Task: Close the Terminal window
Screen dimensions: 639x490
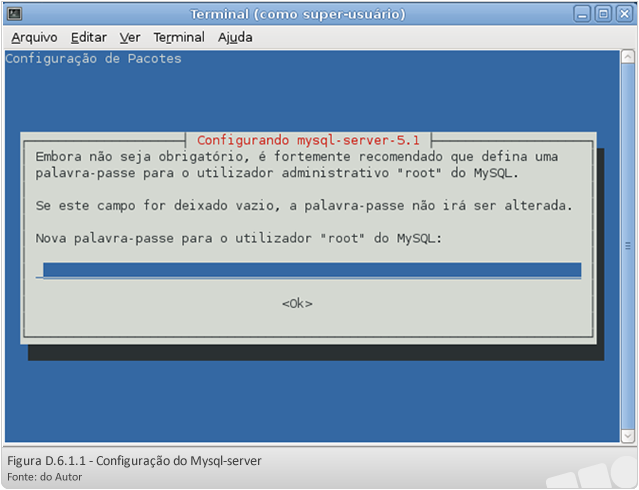Action: 624,14
